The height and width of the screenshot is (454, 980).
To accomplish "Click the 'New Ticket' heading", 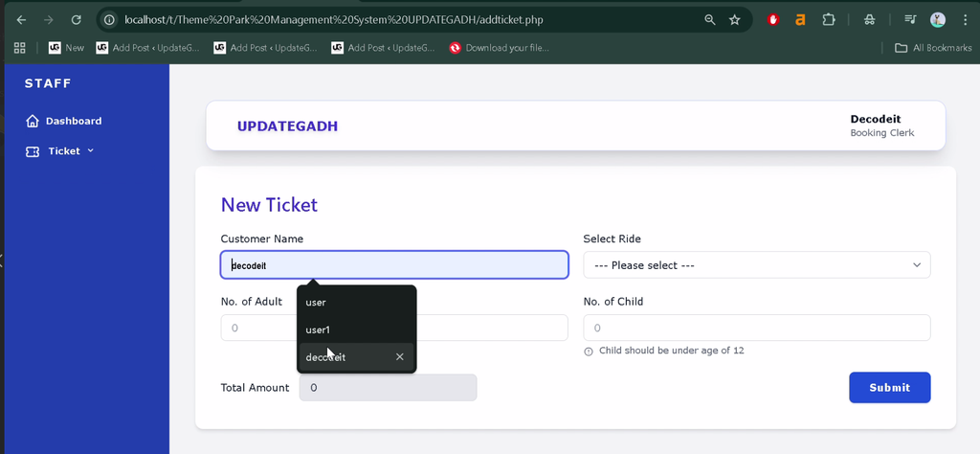I will (269, 204).
